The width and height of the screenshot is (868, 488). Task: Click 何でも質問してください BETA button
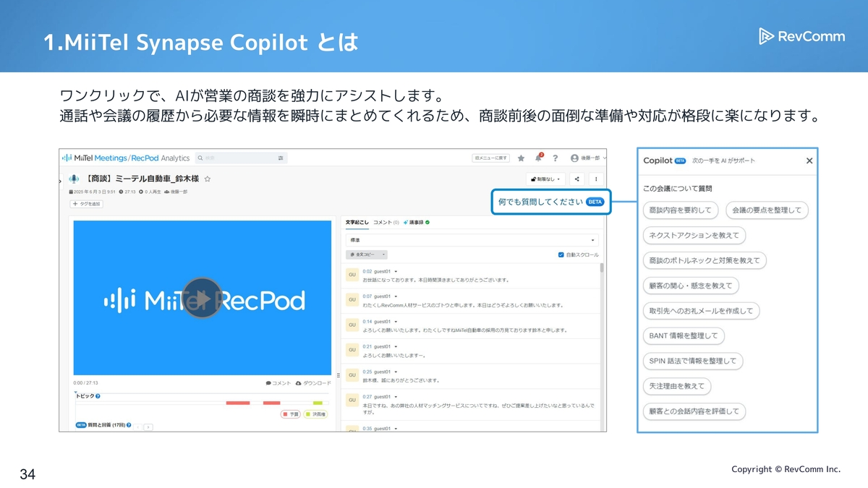coord(551,202)
